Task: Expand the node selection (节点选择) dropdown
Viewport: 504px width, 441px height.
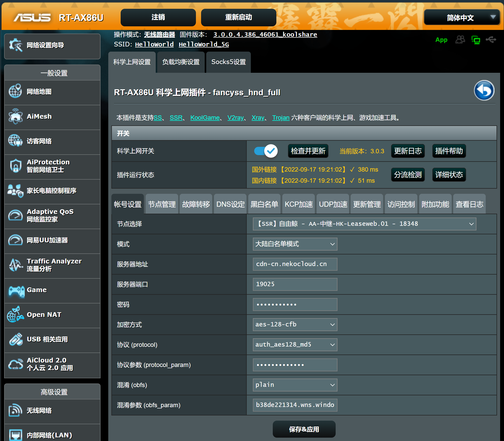Action: (x=365, y=224)
